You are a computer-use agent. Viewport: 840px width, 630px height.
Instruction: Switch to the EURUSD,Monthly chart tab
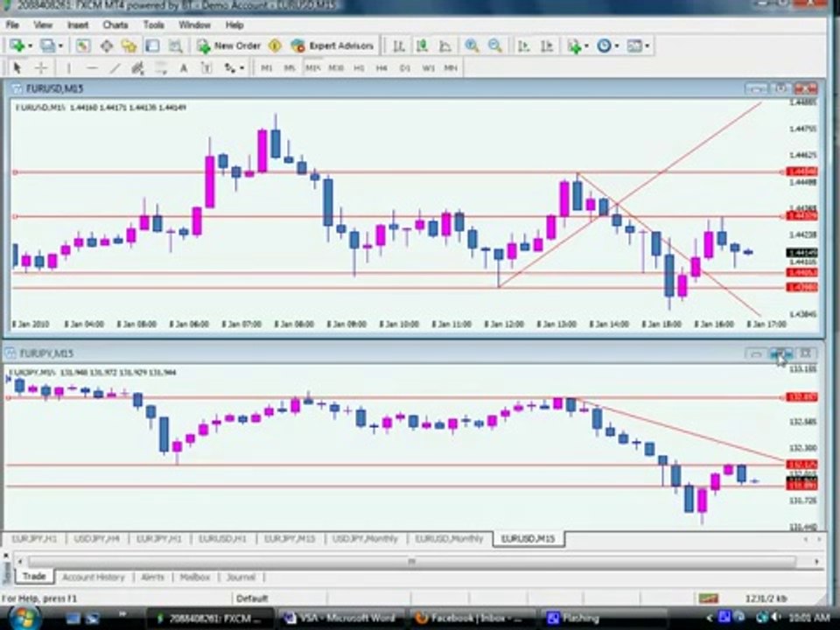[x=449, y=539]
